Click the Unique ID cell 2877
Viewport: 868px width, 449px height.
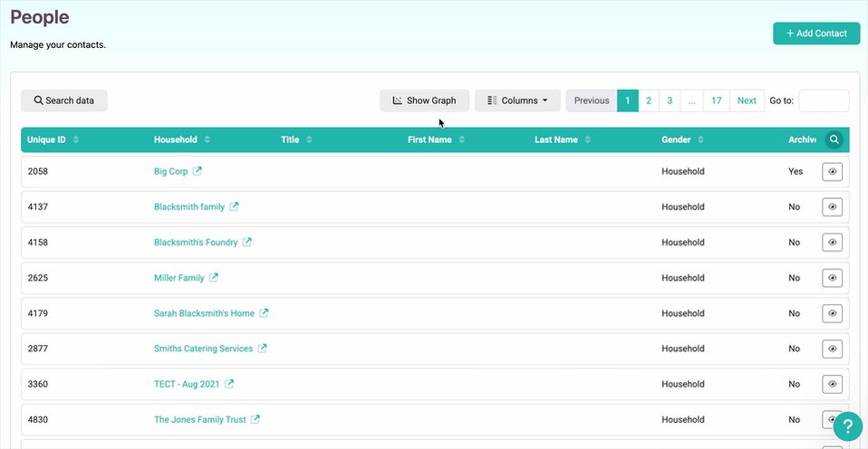(38, 349)
